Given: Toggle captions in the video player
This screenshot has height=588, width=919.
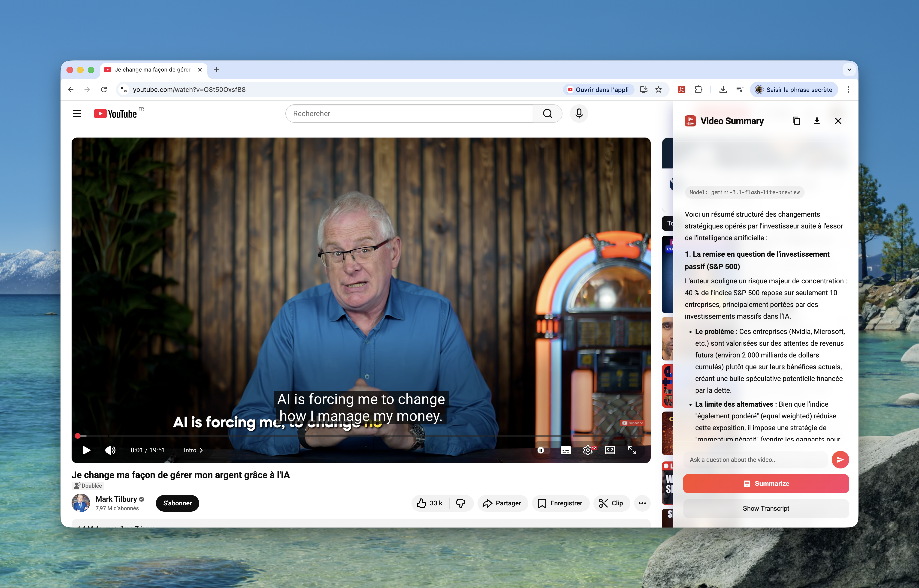Looking at the screenshot, I should click(566, 450).
